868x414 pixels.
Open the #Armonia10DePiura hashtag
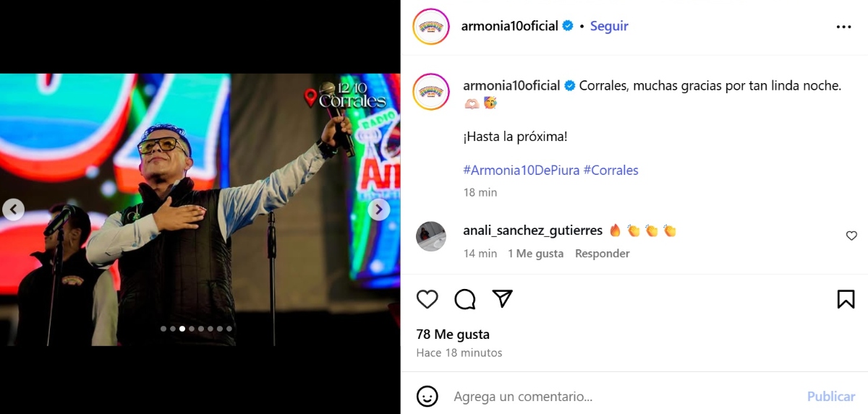tap(520, 171)
